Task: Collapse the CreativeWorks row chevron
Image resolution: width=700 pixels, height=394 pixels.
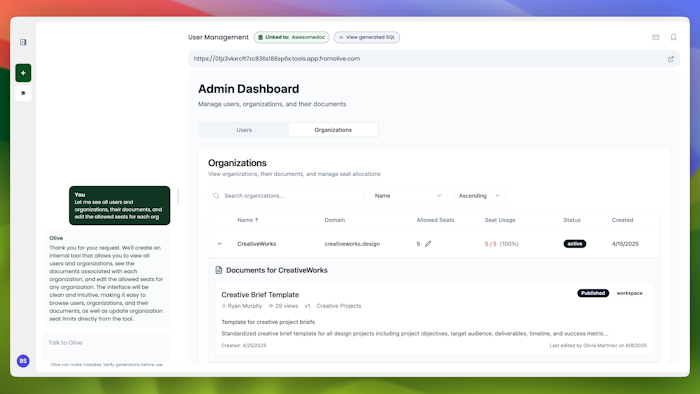Action: [219, 244]
